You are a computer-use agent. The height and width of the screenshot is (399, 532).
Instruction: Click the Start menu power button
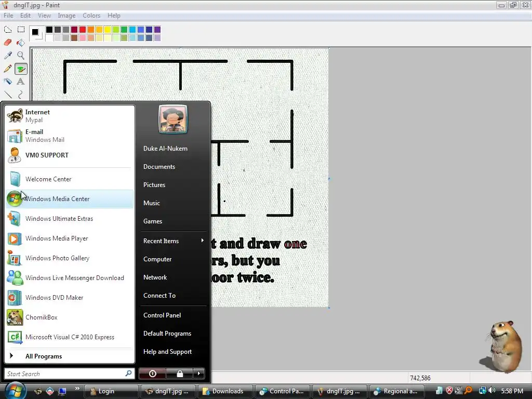[152, 374]
